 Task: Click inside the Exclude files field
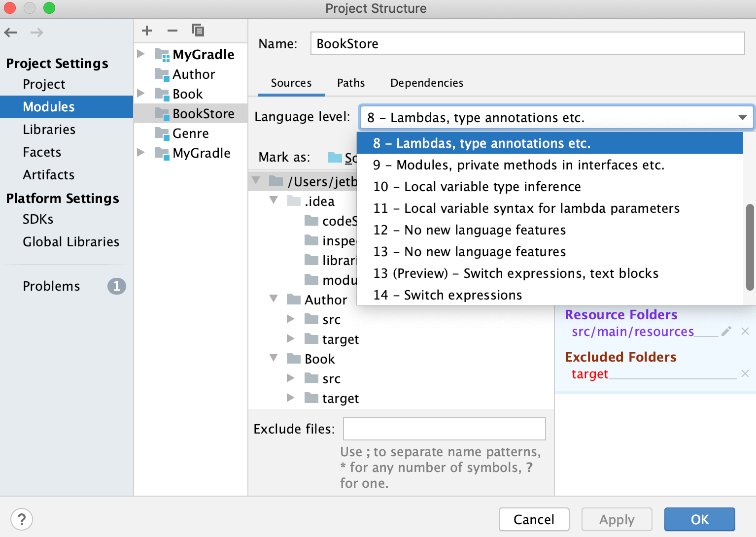tap(444, 428)
